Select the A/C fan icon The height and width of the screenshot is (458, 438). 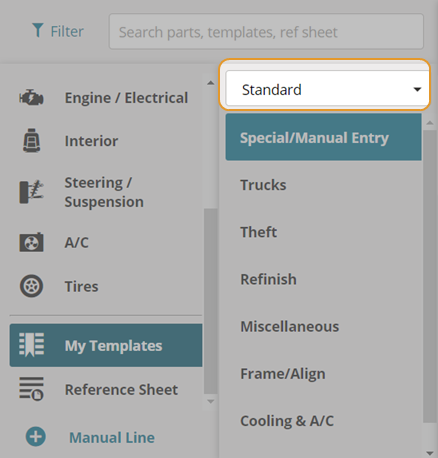click(x=31, y=242)
